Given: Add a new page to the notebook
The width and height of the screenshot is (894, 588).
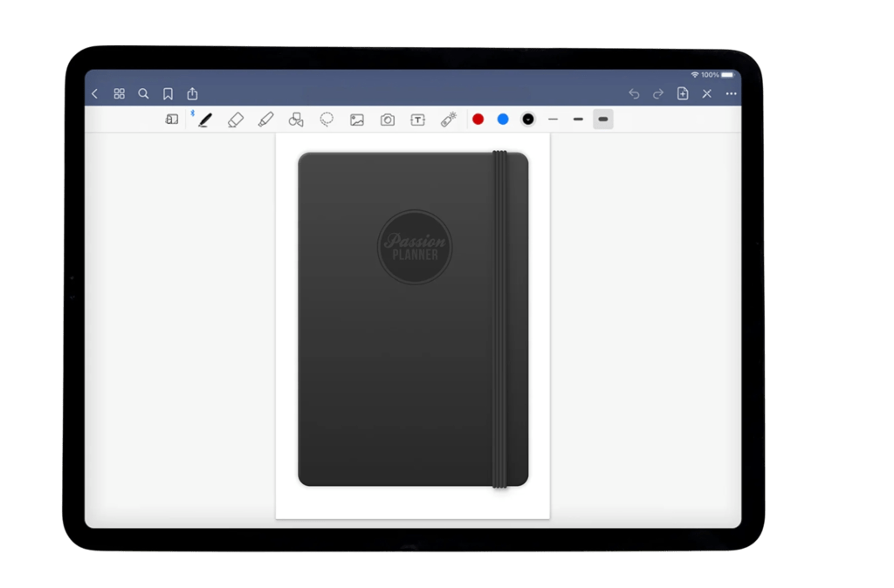Looking at the screenshot, I should [x=683, y=93].
